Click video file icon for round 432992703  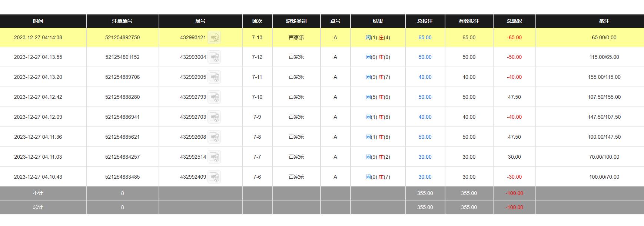coord(214,117)
